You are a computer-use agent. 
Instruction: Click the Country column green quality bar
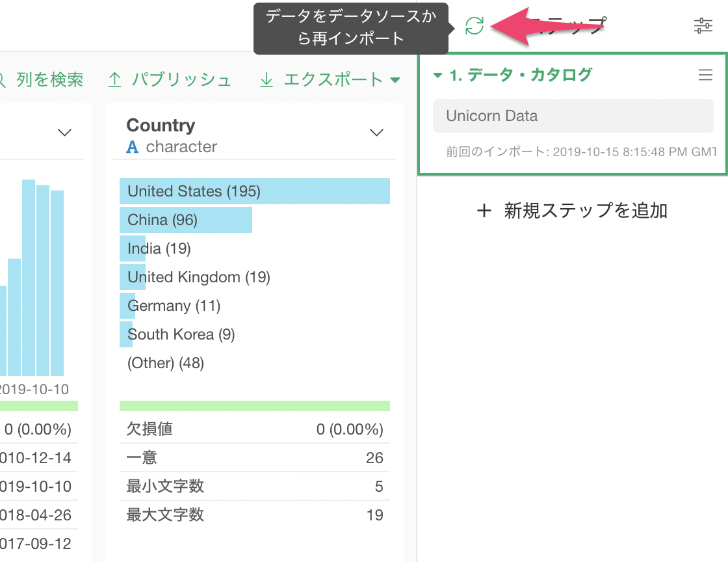pos(254,406)
